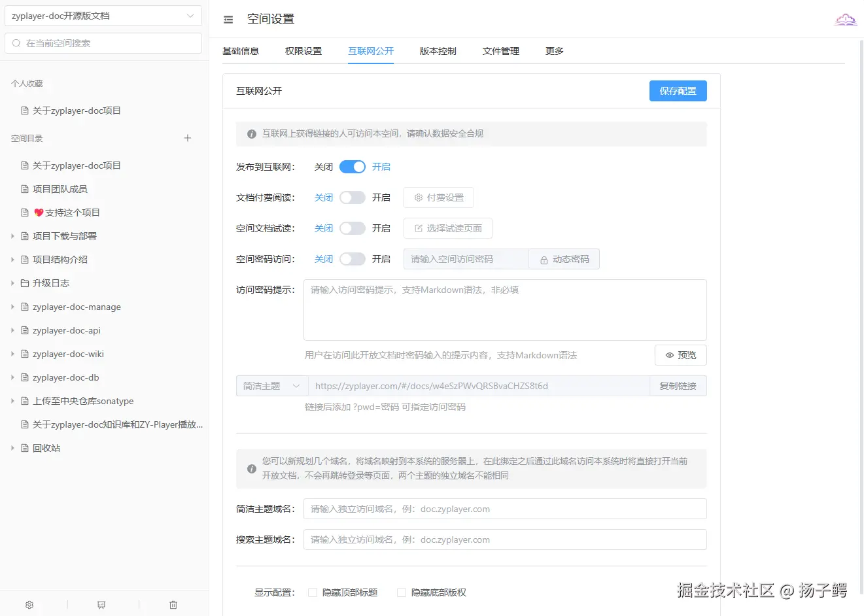864x616 pixels.
Task: Click the 简洁主题域名 input field
Action: point(504,508)
